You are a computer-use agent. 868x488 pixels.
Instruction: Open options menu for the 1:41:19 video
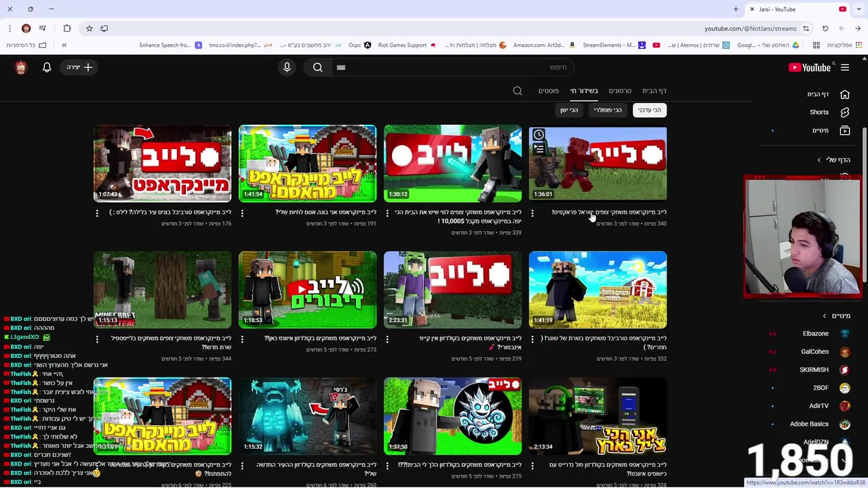click(x=532, y=339)
